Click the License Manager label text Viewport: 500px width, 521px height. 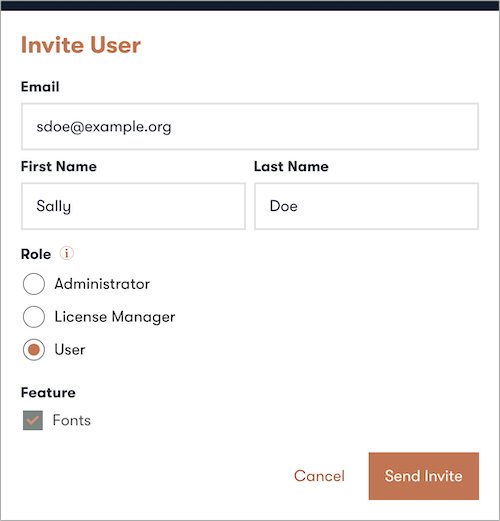(x=115, y=317)
